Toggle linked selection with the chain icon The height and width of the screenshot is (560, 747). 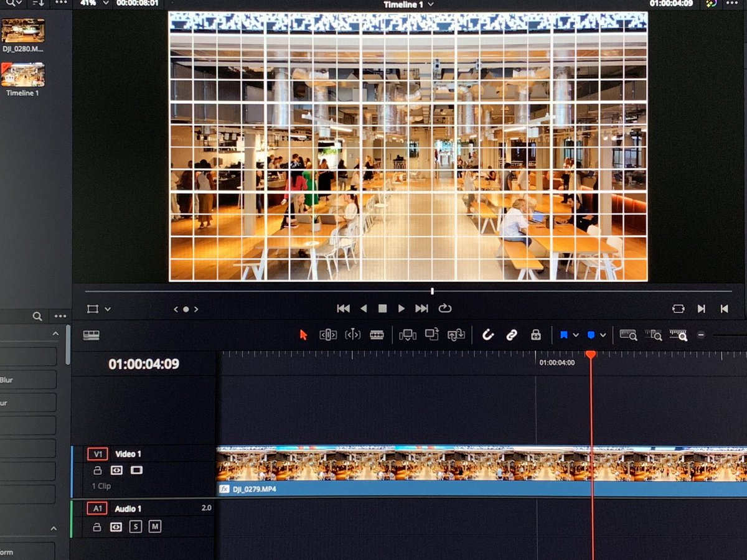[x=512, y=334]
